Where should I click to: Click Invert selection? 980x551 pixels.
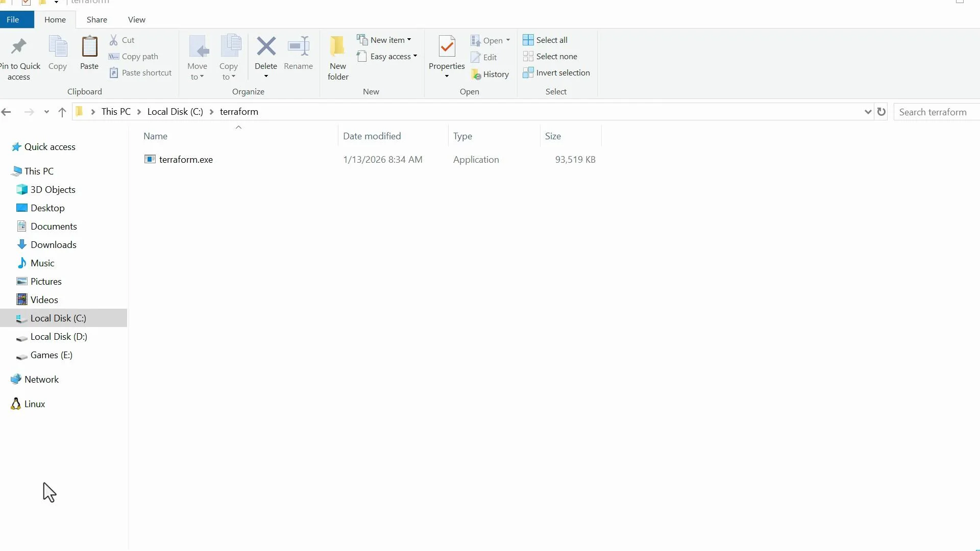(556, 73)
